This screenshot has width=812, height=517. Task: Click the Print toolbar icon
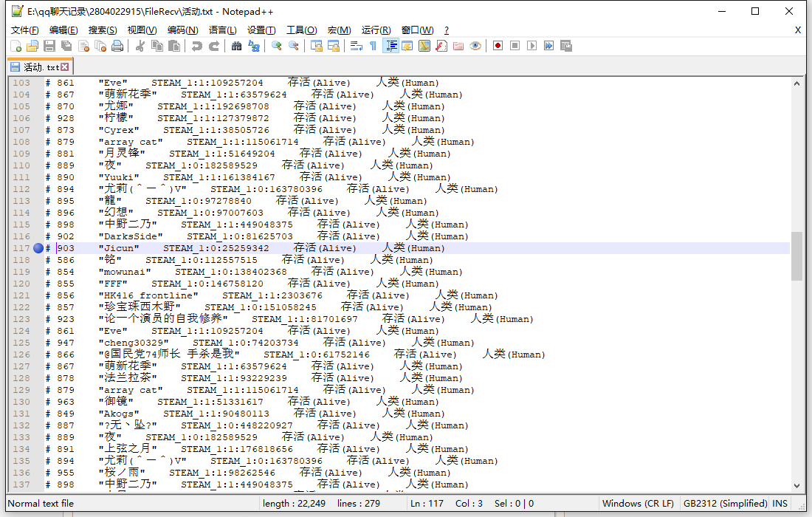(x=117, y=46)
